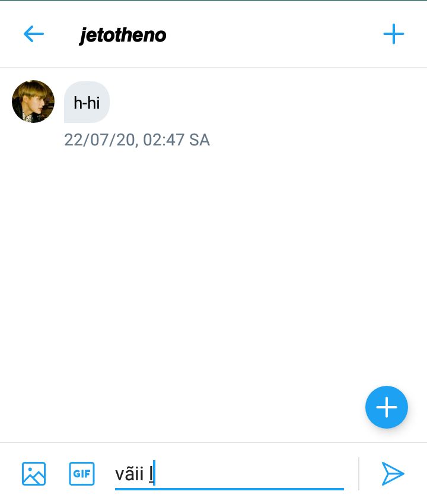The image size is (427, 504).
Task: Add participants with top-right plus
Action: tap(394, 34)
